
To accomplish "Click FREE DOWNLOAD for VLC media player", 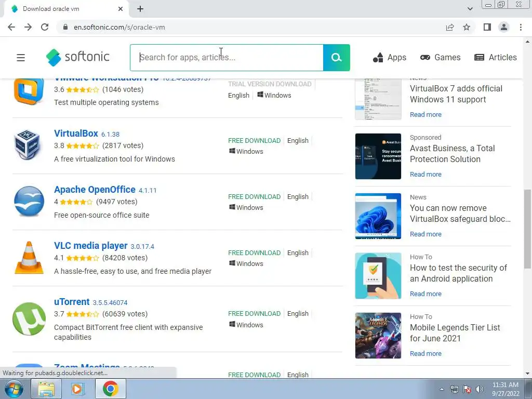I will (x=254, y=253).
